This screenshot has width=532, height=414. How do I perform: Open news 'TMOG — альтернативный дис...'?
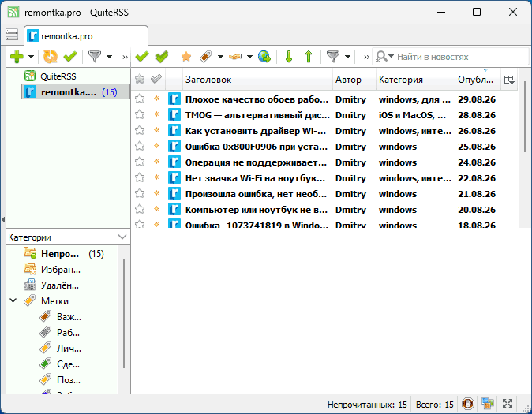point(257,115)
